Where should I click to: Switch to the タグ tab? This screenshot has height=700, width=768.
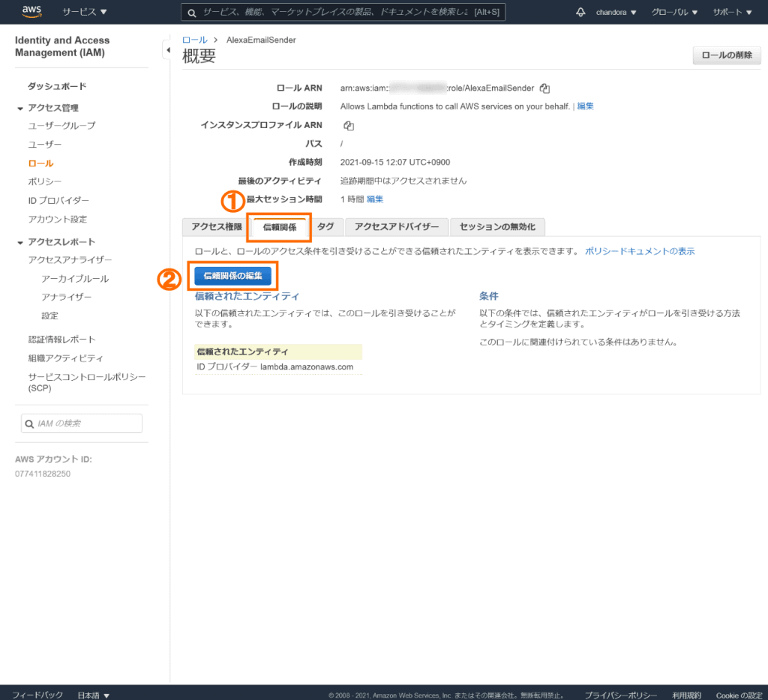[325, 226]
